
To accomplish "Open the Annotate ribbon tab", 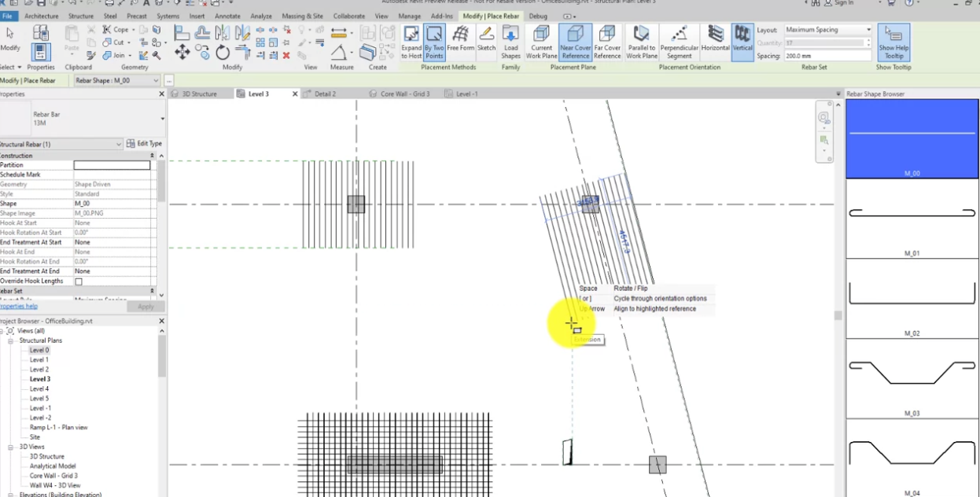I will click(x=227, y=16).
